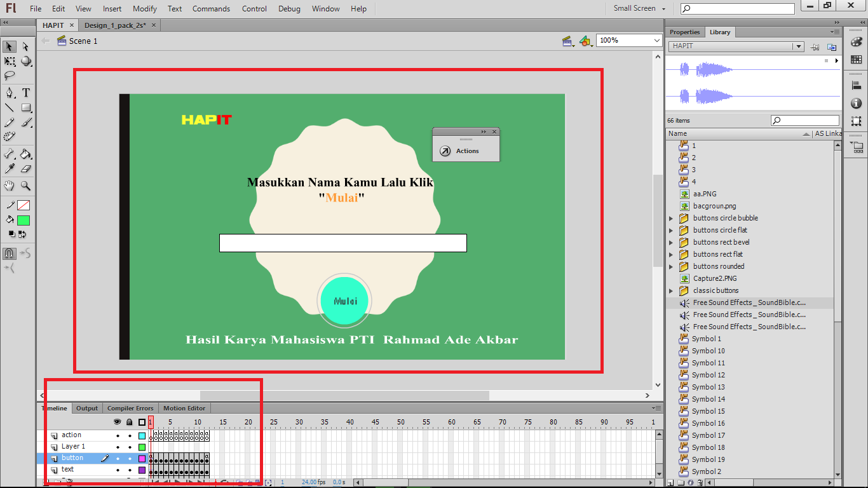Choose the Brush tool
Viewport: 868px width, 488px height.
(25, 122)
